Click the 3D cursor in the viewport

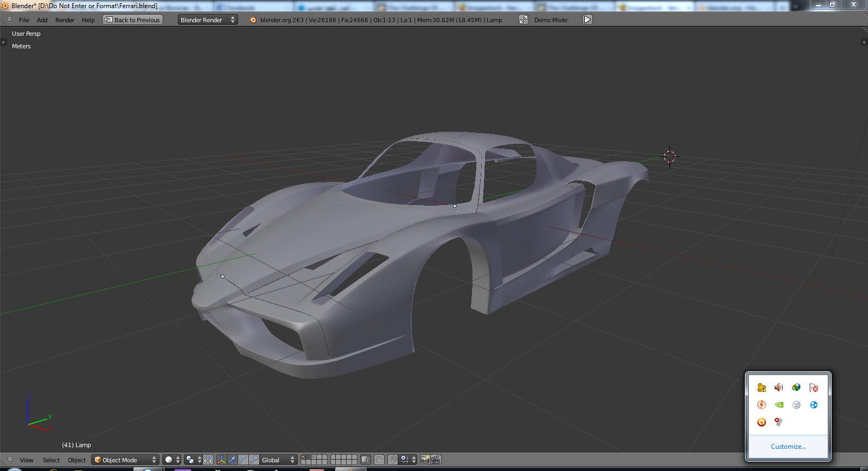(x=669, y=156)
